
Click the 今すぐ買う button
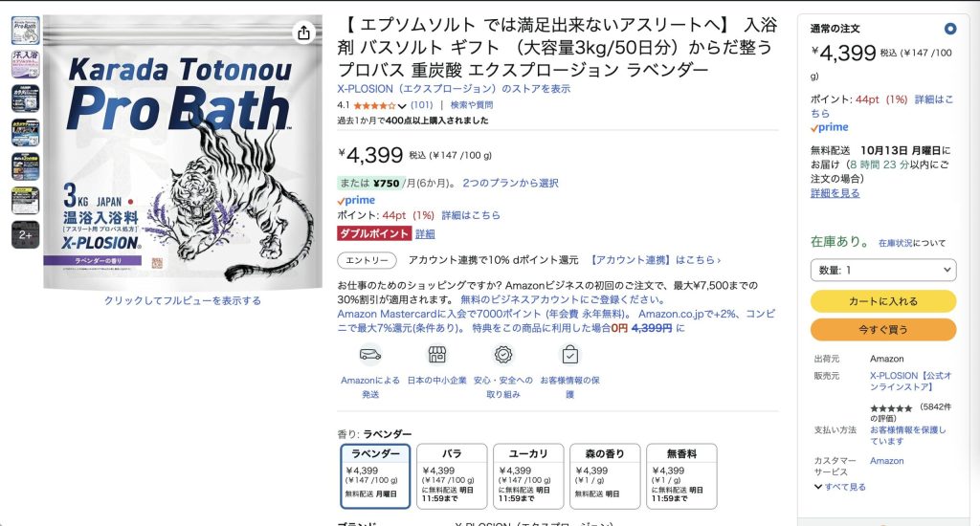[883, 329]
